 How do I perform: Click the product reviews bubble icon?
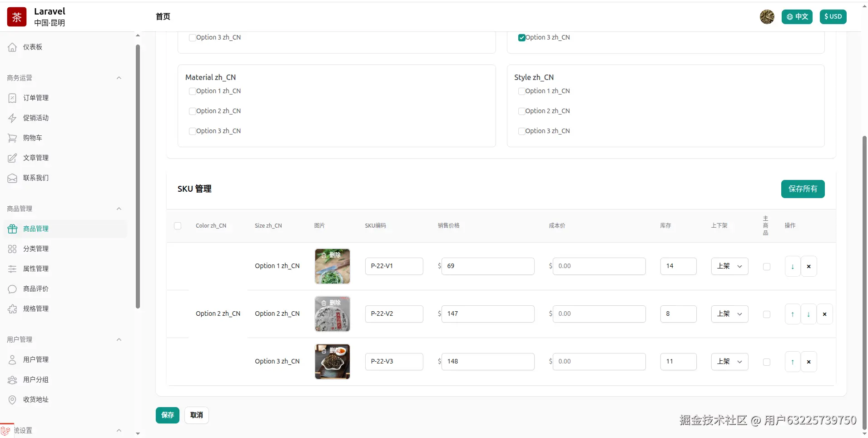tap(12, 289)
